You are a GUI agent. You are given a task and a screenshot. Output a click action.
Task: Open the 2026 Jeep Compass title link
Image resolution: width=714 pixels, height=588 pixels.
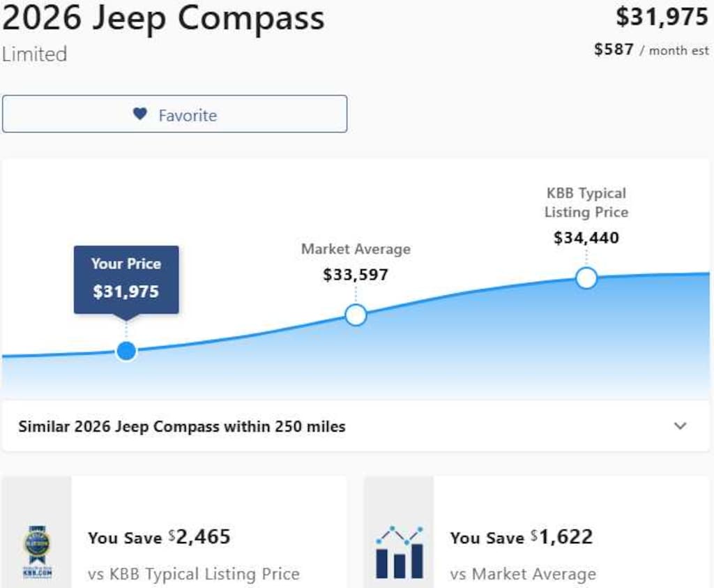tap(162, 20)
